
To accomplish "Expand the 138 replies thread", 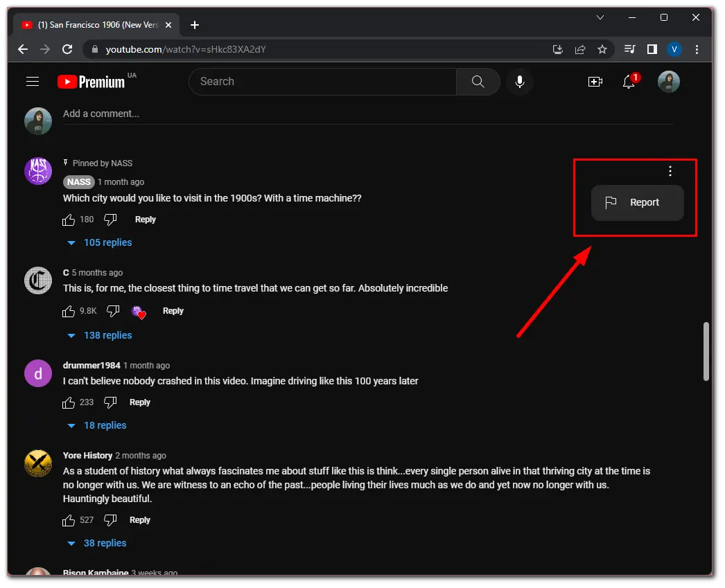I will [100, 335].
